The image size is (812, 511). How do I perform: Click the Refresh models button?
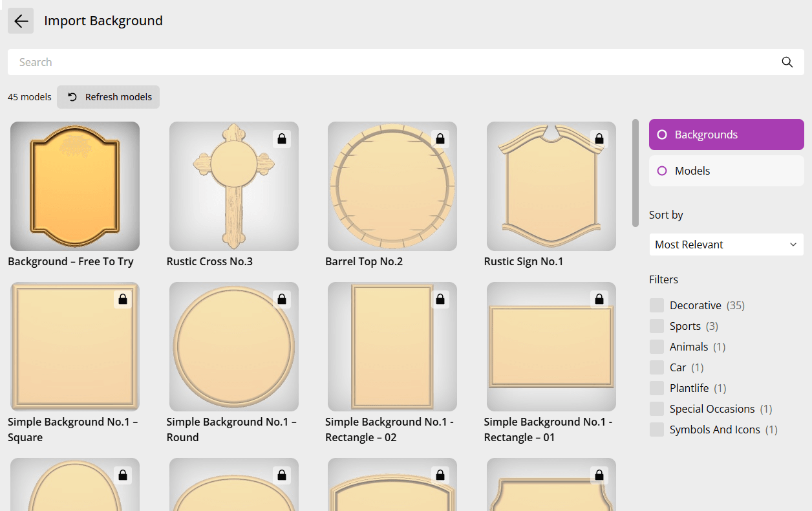click(108, 96)
